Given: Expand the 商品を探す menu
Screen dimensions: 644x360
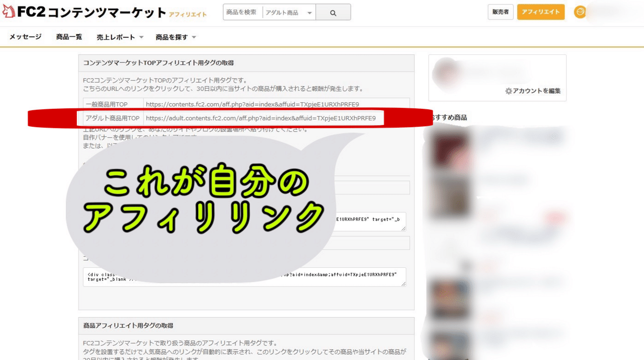Looking at the screenshot, I should click(176, 37).
